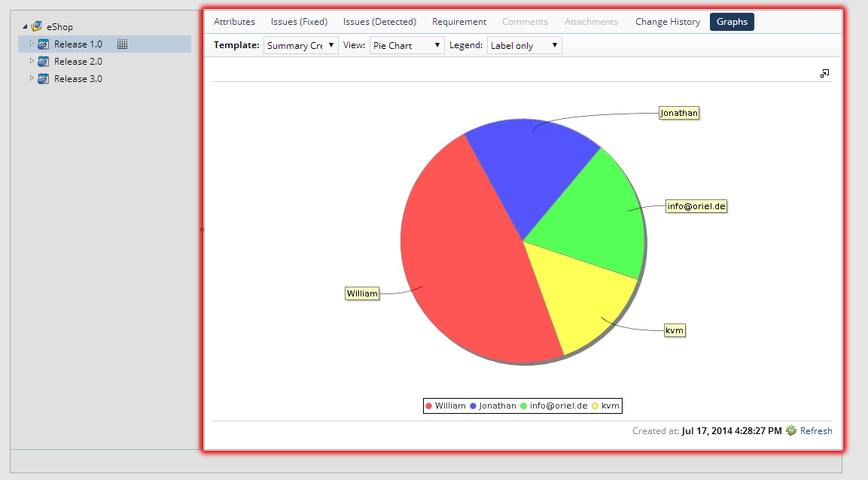Screen dimensions: 868x480
Task: Open grid view icon beside Release 1.0
Action: coord(123,44)
